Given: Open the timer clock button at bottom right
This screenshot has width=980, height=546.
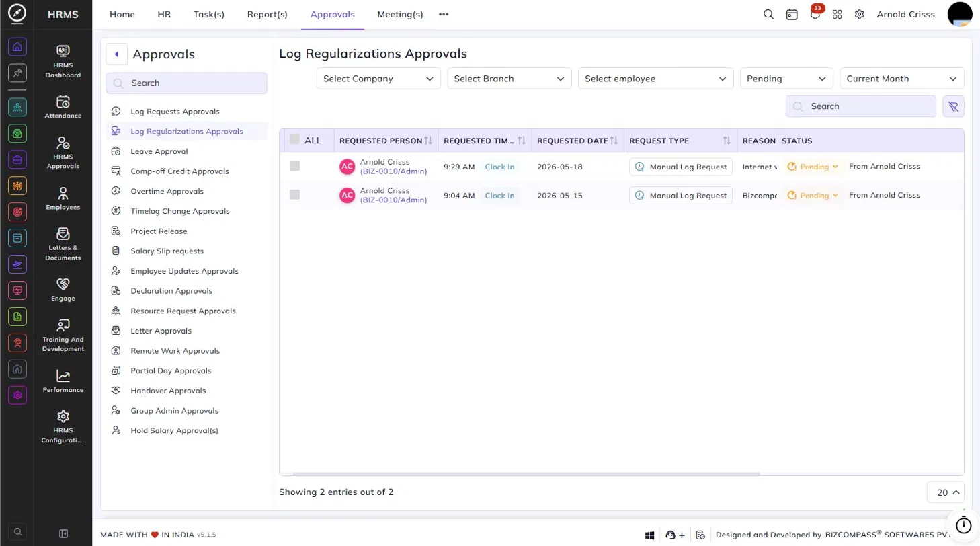Looking at the screenshot, I should pyautogui.click(x=963, y=524).
